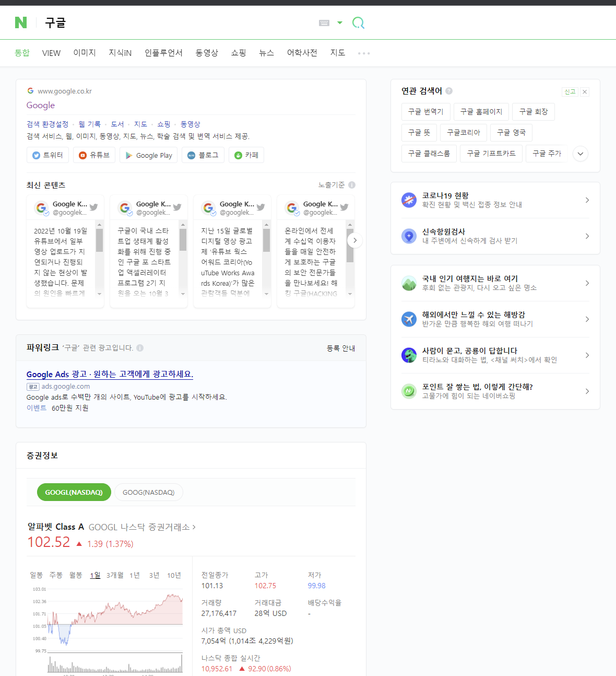Viewport: 616px width, 676px height.
Task: Switch to the 지도 tab
Action: coord(338,53)
